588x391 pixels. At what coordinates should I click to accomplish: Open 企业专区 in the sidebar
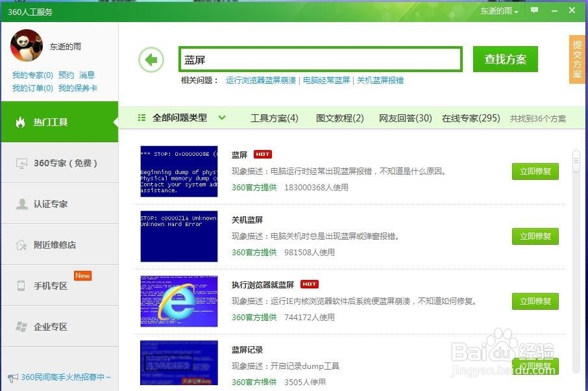60,327
